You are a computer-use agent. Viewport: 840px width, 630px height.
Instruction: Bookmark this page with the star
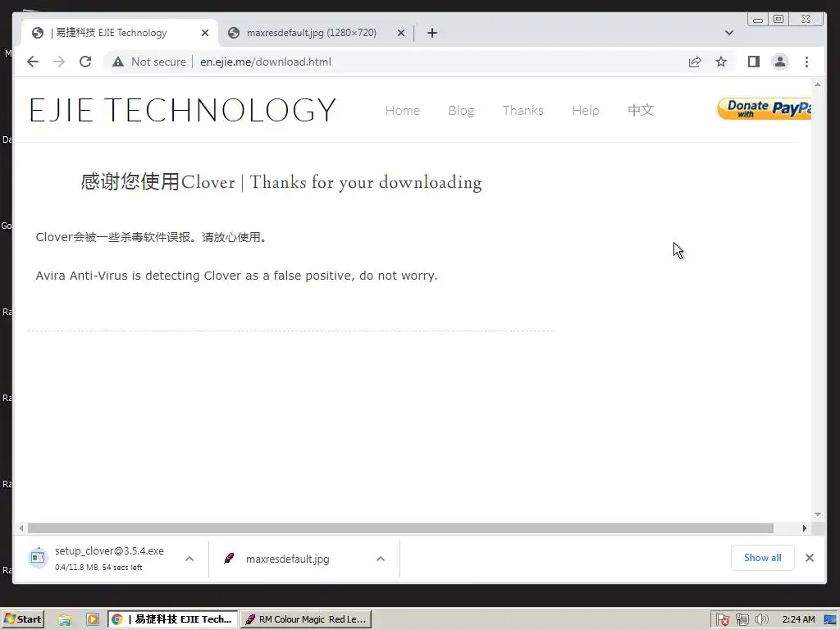721,62
